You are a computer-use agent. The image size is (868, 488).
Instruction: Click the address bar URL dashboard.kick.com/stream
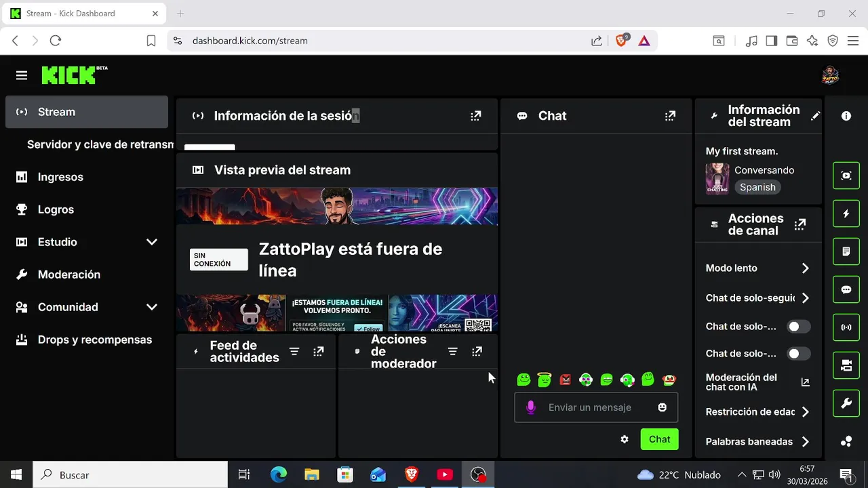[x=250, y=41]
